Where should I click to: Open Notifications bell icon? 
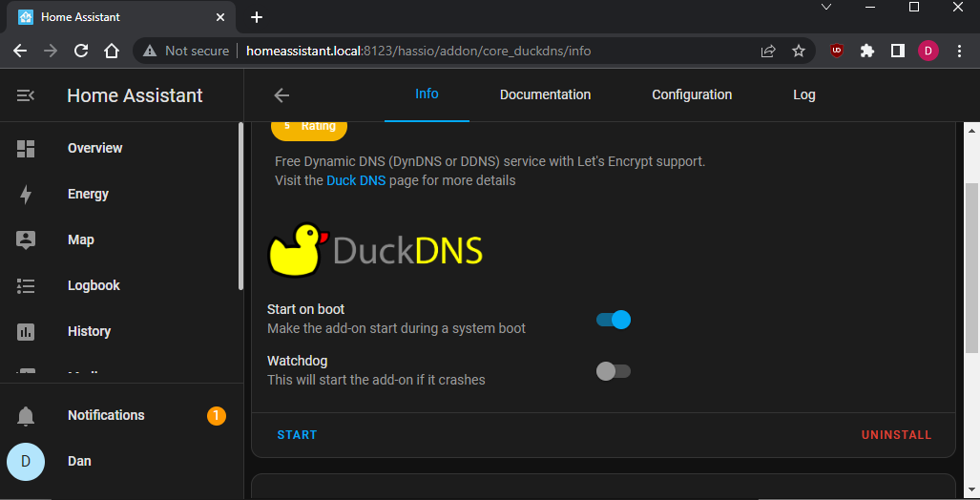[26, 416]
